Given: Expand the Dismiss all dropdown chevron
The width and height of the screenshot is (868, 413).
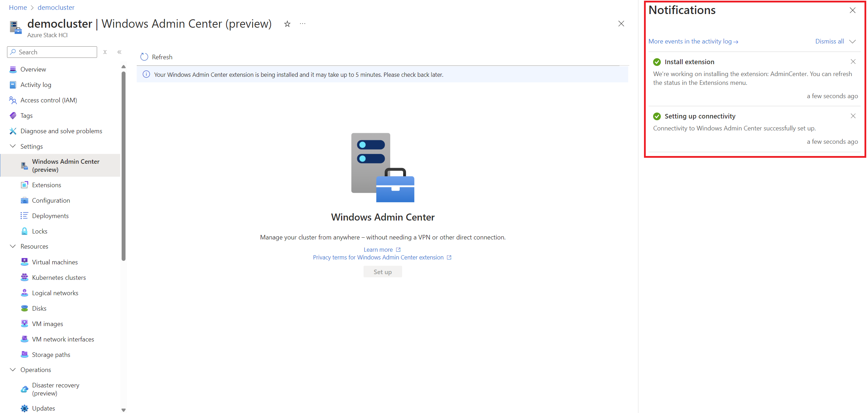Looking at the screenshot, I should click(x=853, y=41).
